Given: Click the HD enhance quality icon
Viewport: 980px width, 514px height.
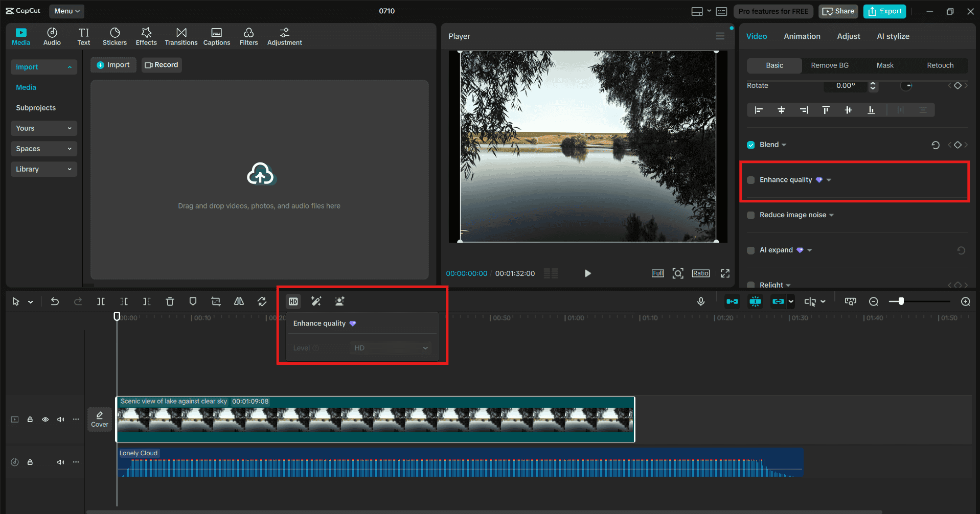Looking at the screenshot, I should point(293,301).
